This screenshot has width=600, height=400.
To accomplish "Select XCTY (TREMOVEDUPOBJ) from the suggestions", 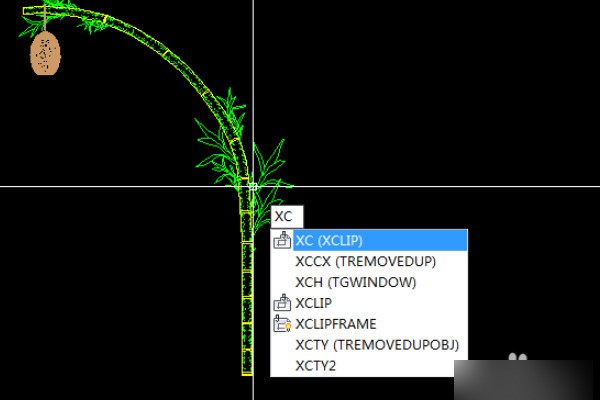I will point(376,345).
